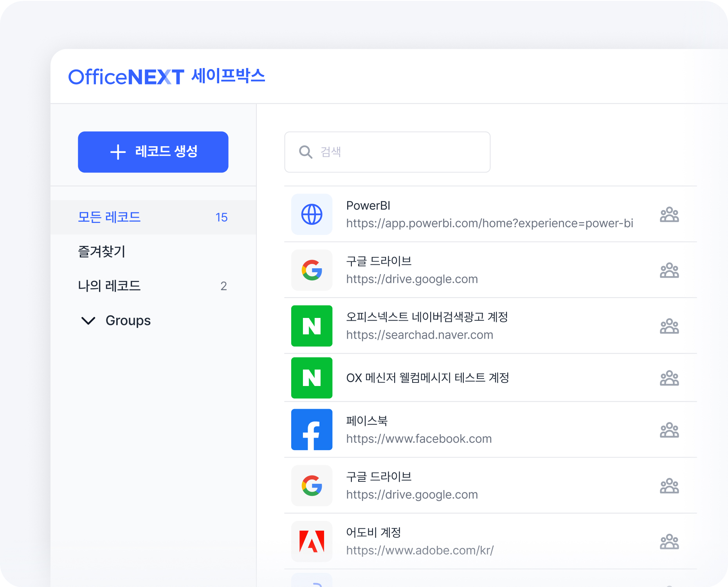Open 오피스넥스트 네이버검색광고 계정 record title
The height and width of the screenshot is (587, 728).
point(427,317)
